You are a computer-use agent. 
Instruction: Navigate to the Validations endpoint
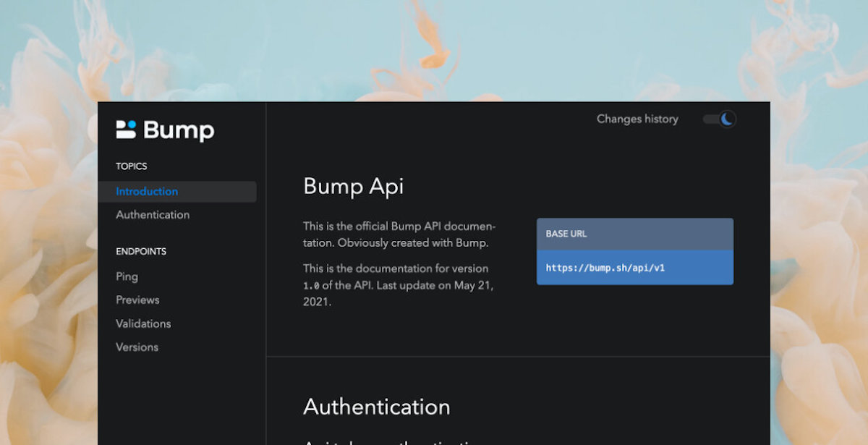click(143, 323)
